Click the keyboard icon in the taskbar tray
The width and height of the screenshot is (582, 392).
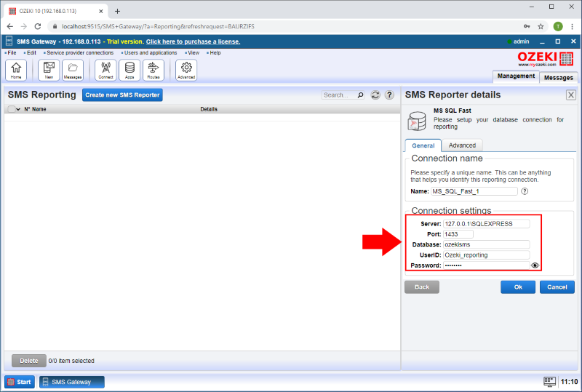550,382
